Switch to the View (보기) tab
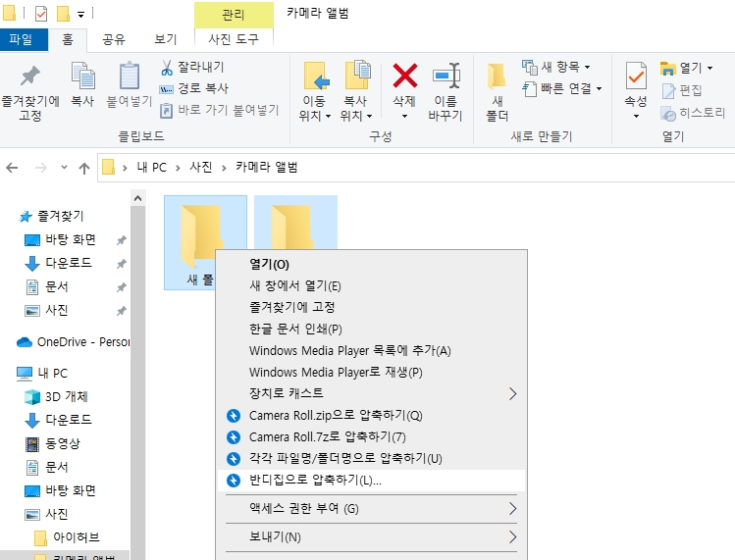735x560 pixels. [x=166, y=39]
